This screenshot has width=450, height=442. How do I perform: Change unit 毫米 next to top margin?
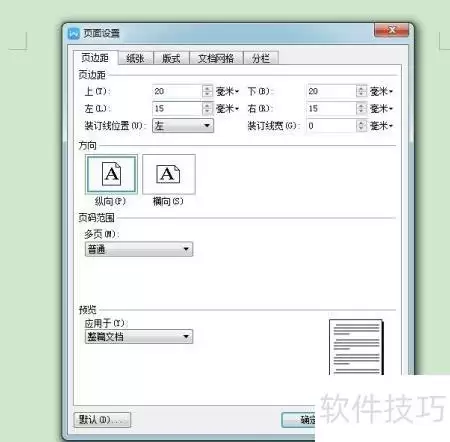[x=228, y=91]
